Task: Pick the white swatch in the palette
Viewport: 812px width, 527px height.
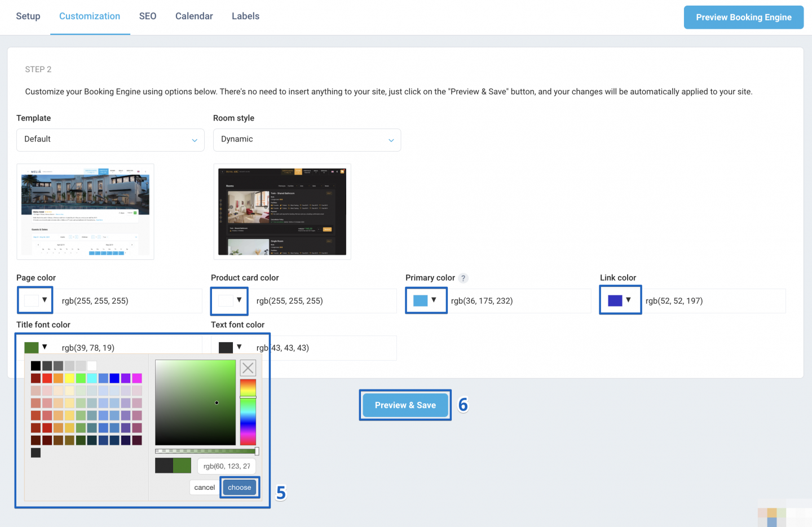Action: [92, 366]
